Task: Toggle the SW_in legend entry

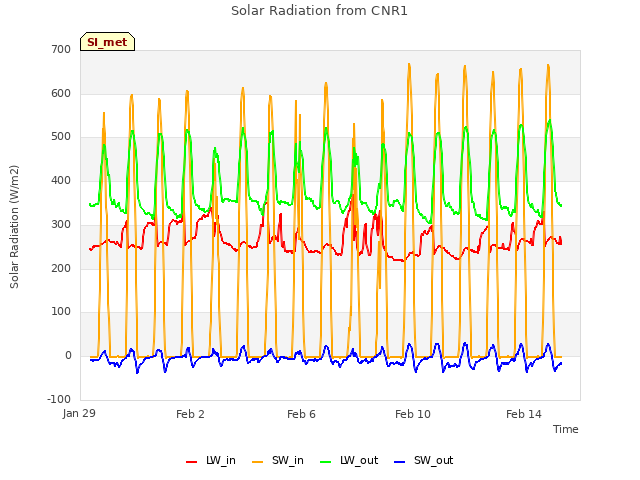Action: [x=278, y=460]
